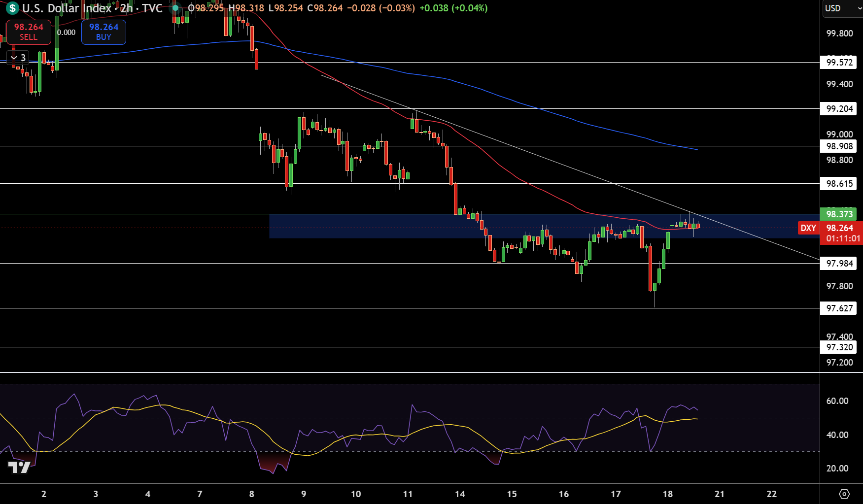Image resolution: width=863 pixels, height=504 pixels.
Task: Click the TradingView logo watermark icon
Action: [20, 467]
